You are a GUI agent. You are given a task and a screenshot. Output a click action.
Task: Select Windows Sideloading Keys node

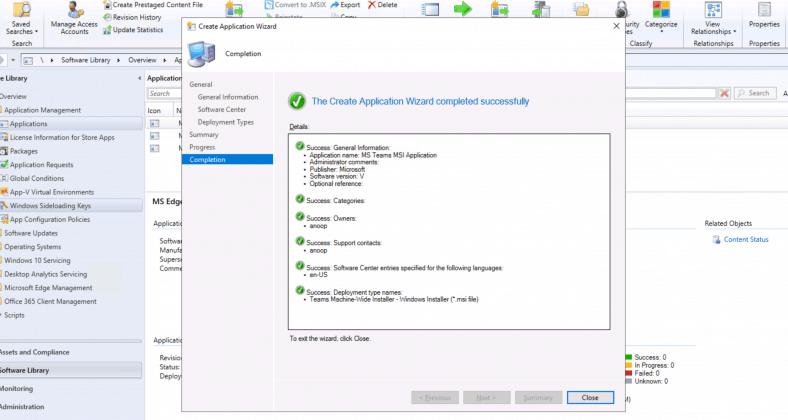click(x=71, y=205)
